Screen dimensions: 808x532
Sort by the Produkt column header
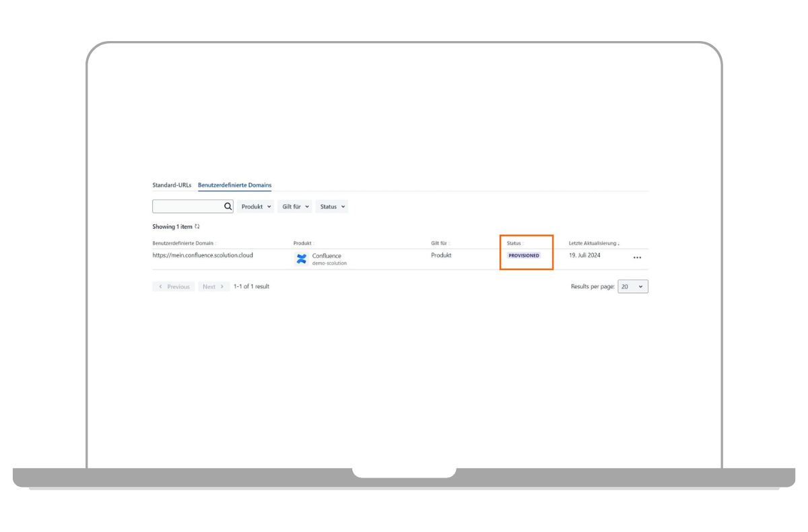(x=302, y=243)
